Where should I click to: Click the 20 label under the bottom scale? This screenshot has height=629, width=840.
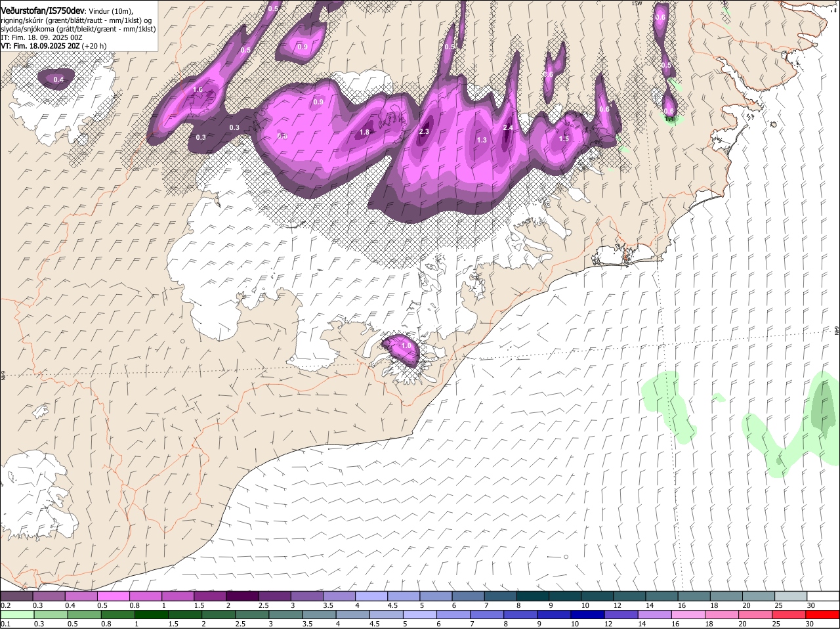742,624
